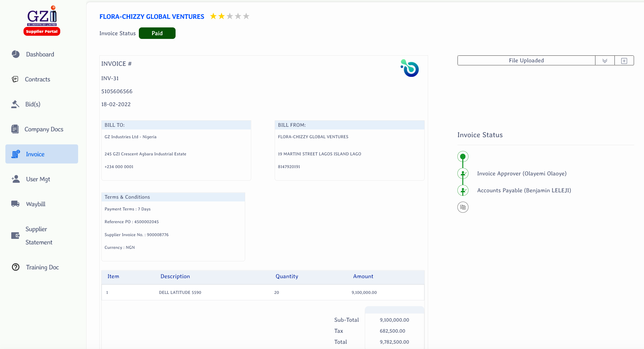
Task: Click the Invoice Approver status node
Action: pos(463,173)
